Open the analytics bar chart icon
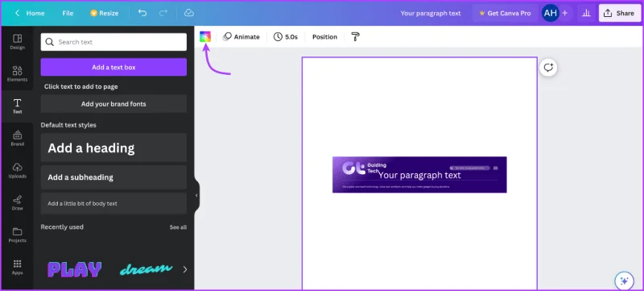The height and width of the screenshot is (291, 644). [586, 13]
